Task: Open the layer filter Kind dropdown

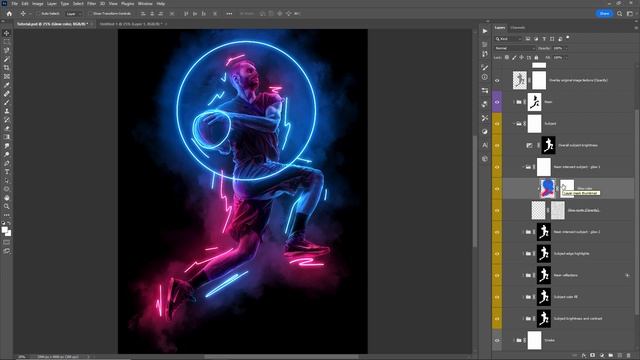Action: point(508,39)
